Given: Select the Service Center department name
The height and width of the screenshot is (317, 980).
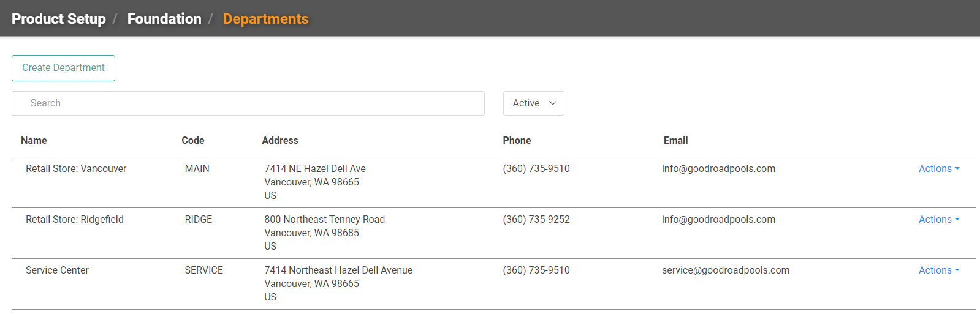Looking at the screenshot, I should click(57, 270).
